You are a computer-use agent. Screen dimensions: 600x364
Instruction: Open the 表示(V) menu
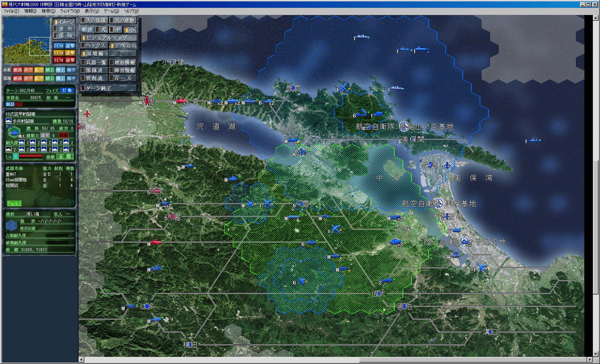[92, 11]
